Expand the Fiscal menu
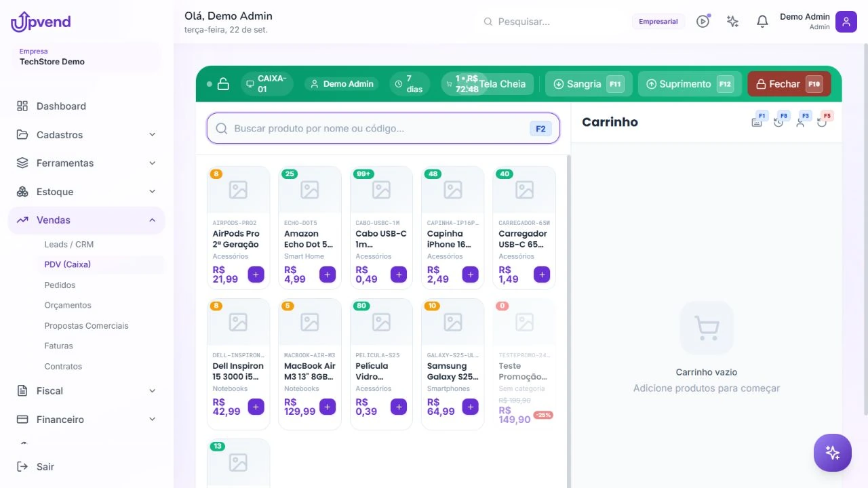Viewport: 868px width, 488px height. [87, 391]
